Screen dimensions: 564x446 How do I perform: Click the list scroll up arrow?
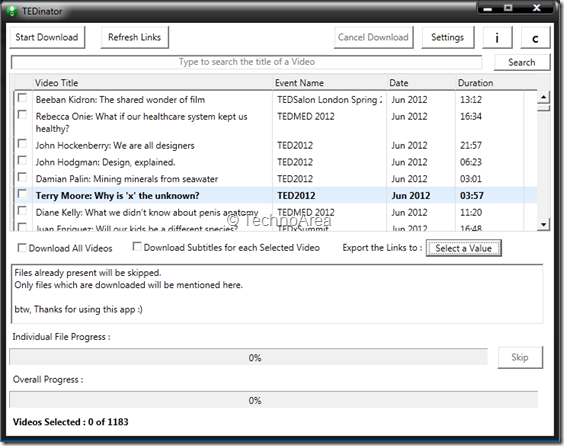click(543, 97)
